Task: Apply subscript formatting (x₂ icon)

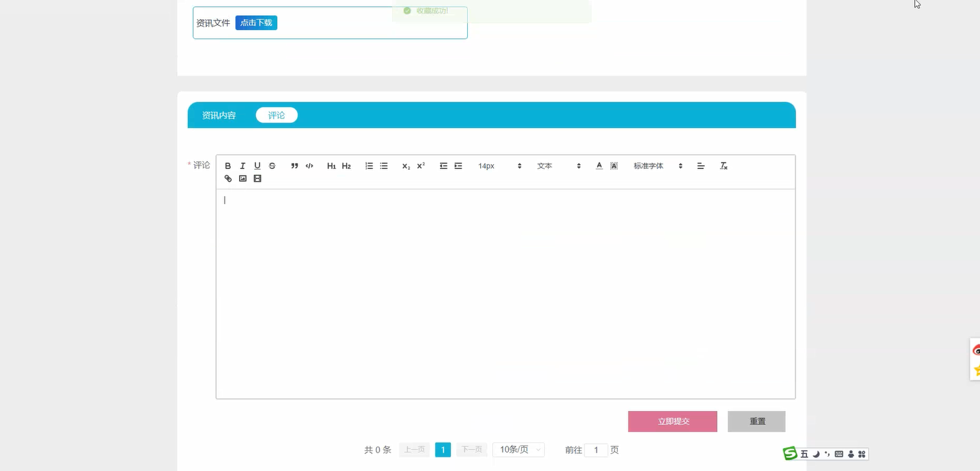Action: (x=406, y=166)
